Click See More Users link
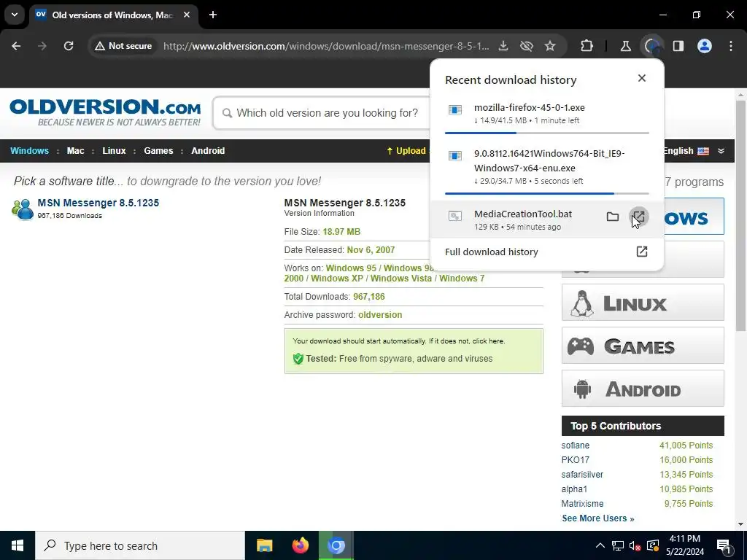 click(598, 518)
